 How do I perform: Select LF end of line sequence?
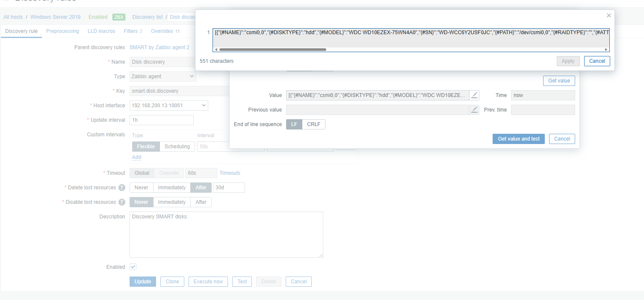point(294,124)
